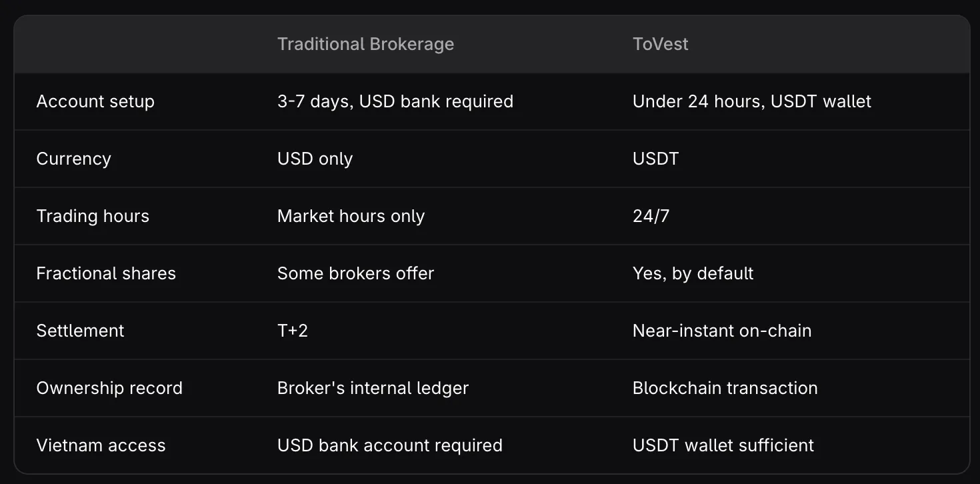Click the 'Under 24 hours, USDT wallet' cell
Screen dimensions: 980x484
tap(752, 102)
